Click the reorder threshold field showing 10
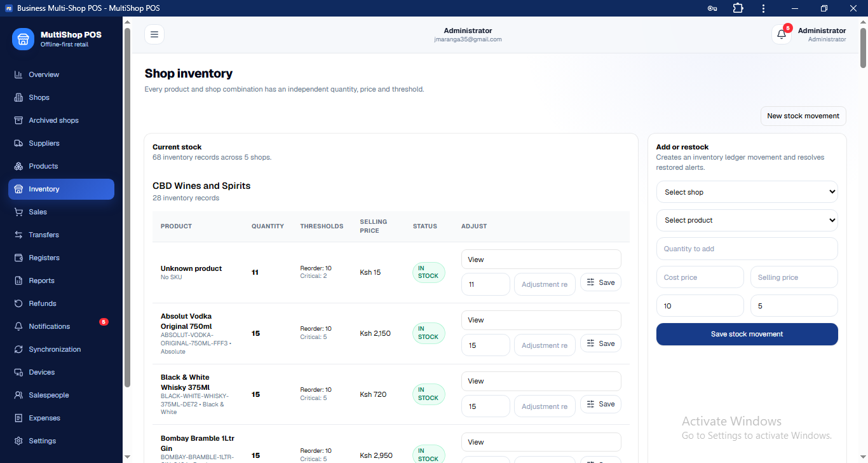 (x=700, y=306)
